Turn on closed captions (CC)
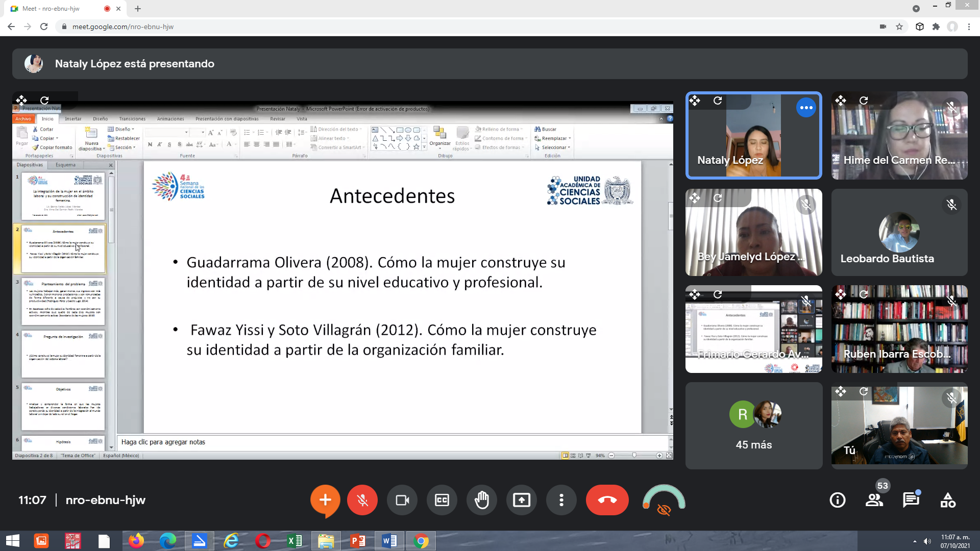 point(442,500)
